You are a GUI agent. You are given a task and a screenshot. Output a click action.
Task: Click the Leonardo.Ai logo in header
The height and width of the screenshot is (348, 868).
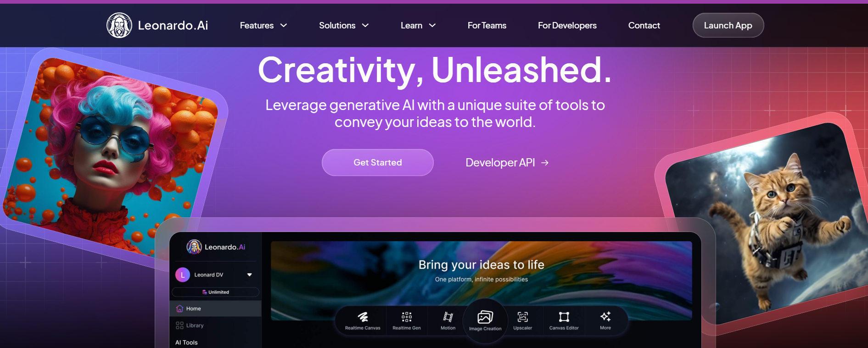[x=157, y=25]
